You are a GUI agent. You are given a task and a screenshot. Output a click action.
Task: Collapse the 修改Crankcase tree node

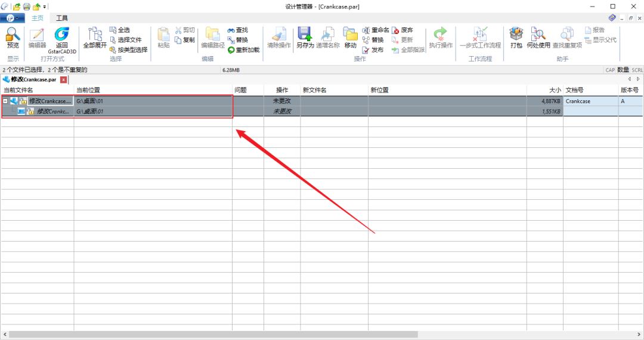[5, 101]
